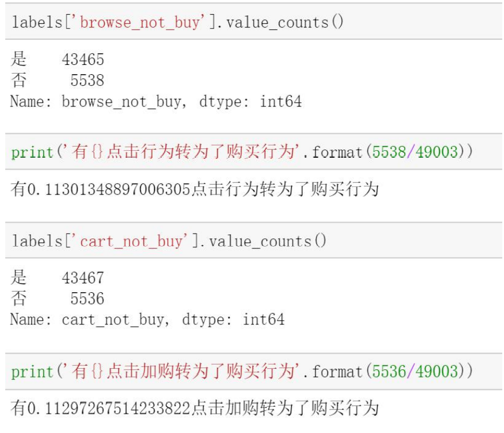
Task: Click 'Name: browse_not_buy, dtype: int64' output line
Action: point(156,102)
